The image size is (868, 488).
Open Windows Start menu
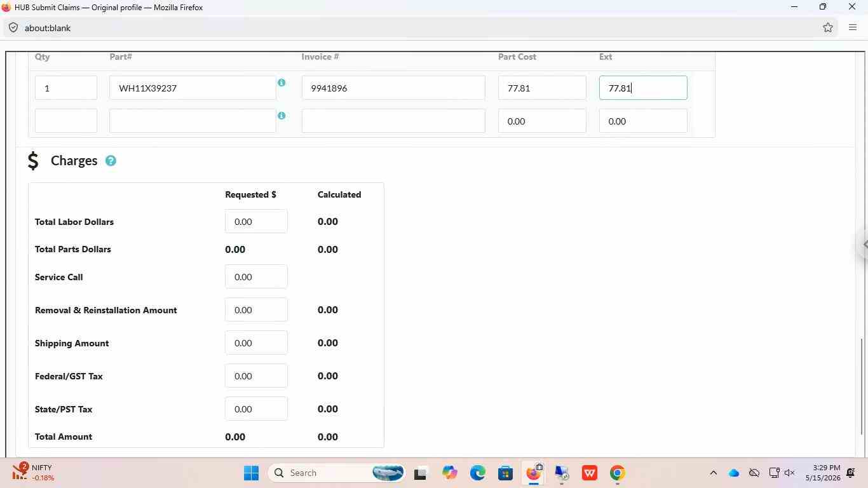click(x=251, y=473)
